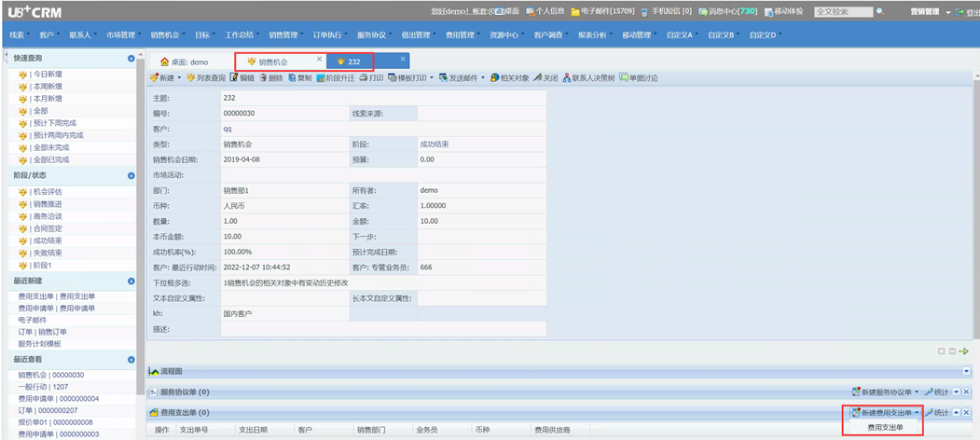980x440 pixels.
Task: Close the 服务协议单 section
Action: pyautogui.click(x=966, y=392)
